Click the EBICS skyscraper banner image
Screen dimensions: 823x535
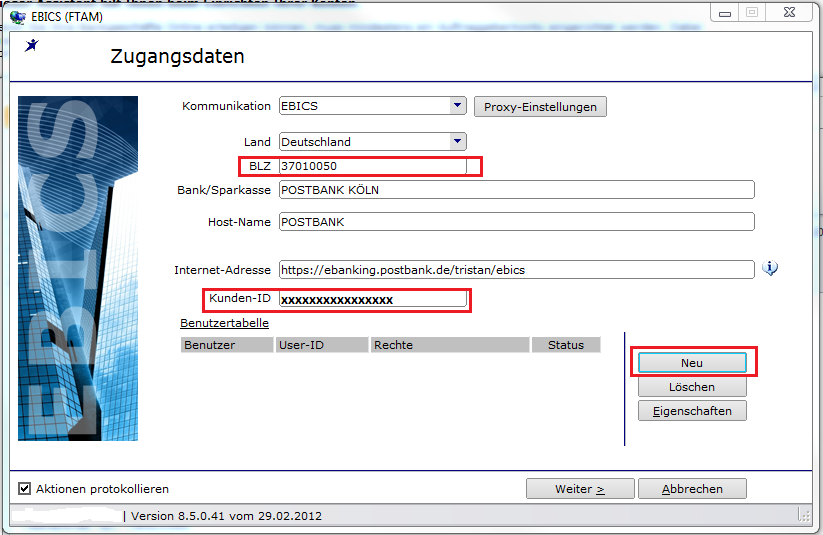78,268
